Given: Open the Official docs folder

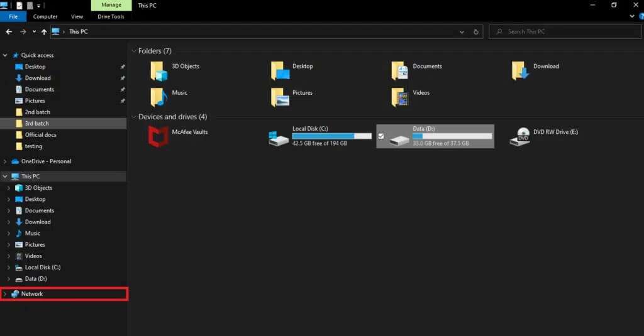Looking at the screenshot, I should point(40,134).
